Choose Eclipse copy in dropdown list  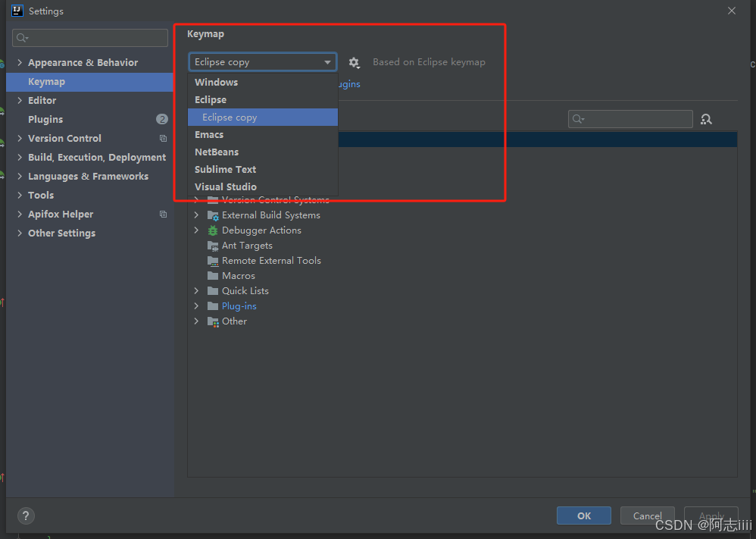263,118
